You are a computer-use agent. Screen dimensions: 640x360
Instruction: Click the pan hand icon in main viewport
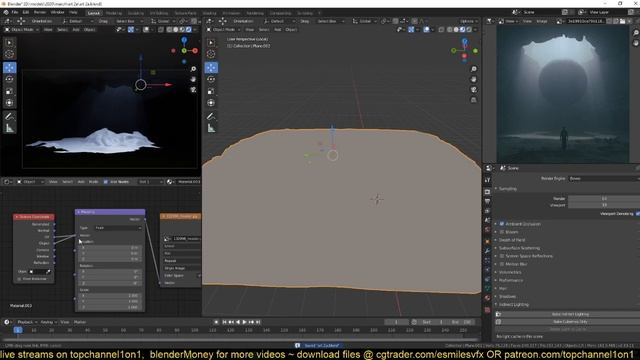(473, 79)
